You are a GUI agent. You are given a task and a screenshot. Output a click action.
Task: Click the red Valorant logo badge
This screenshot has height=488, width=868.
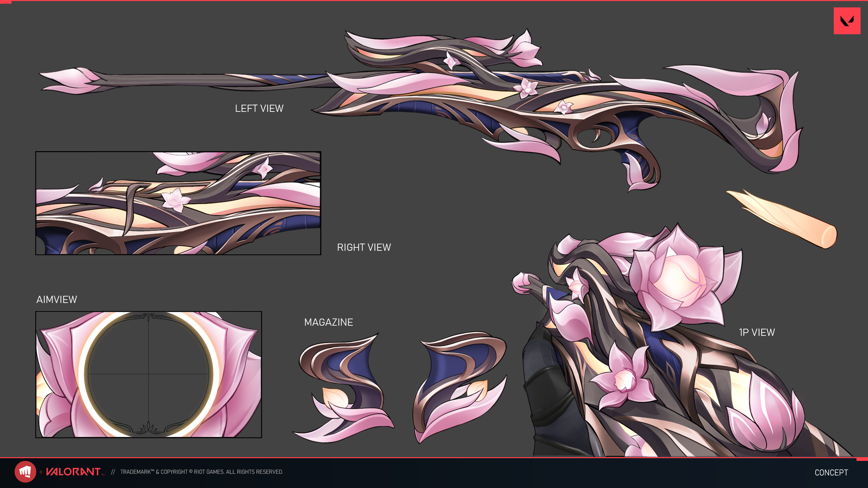point(847,21)
